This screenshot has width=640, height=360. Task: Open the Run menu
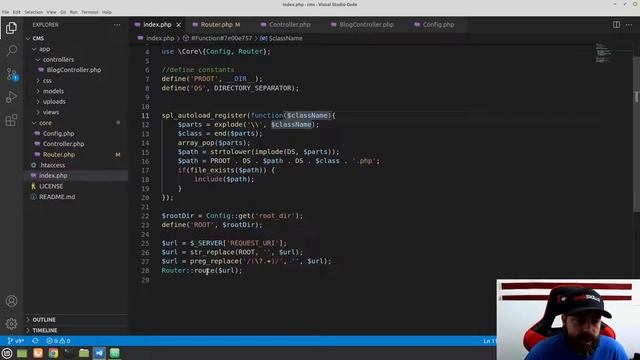click(73, 12)
